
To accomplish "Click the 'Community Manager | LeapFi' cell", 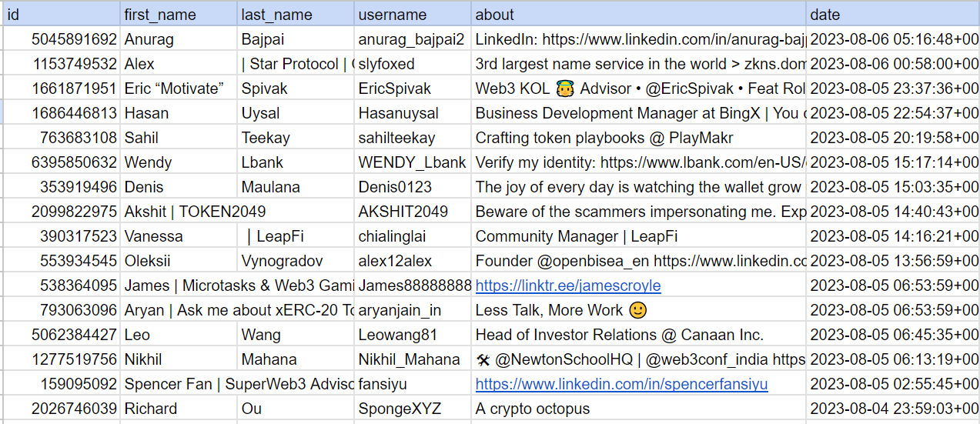I will pyautogui.click(x=639, y=236).
